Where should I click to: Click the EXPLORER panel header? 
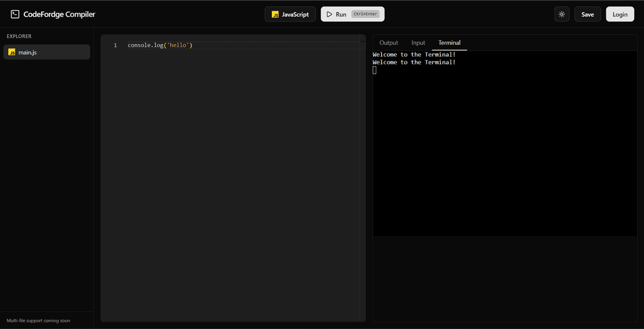click(19, 36)
